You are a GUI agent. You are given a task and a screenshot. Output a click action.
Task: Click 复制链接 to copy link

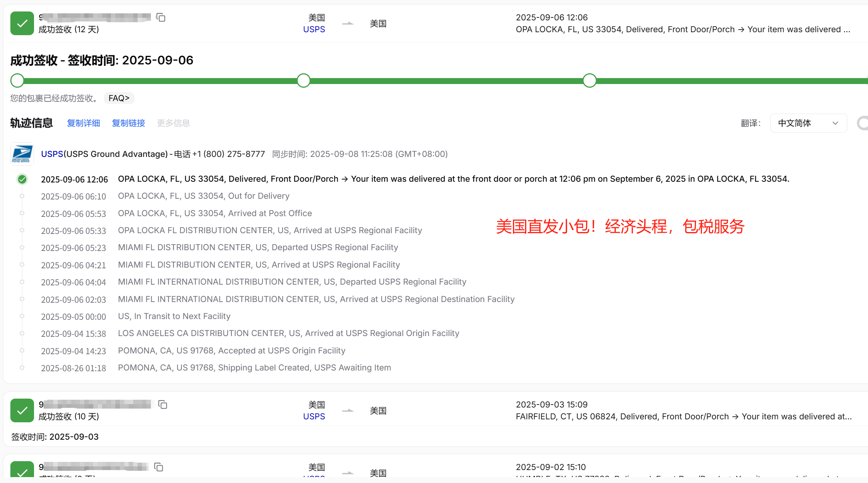click(129, 123)
